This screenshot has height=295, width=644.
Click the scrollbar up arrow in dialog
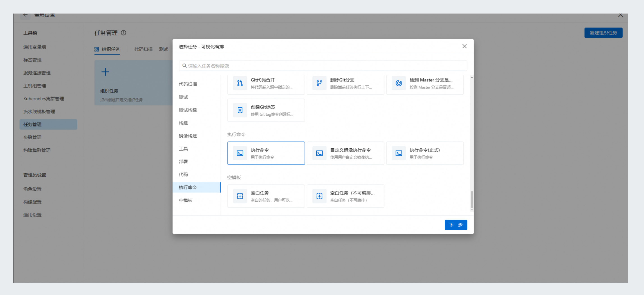click(x=472, y=78)
